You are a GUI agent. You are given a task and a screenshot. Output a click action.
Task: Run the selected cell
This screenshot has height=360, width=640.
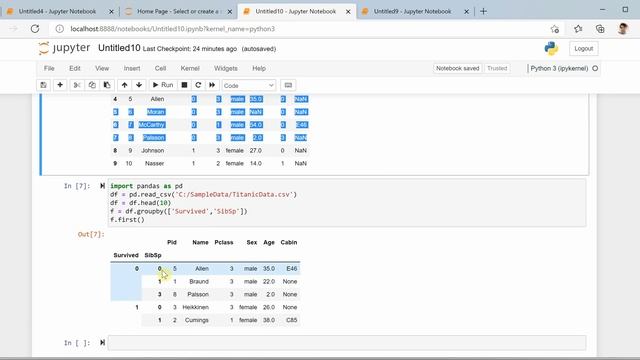(x=163, y=85)
